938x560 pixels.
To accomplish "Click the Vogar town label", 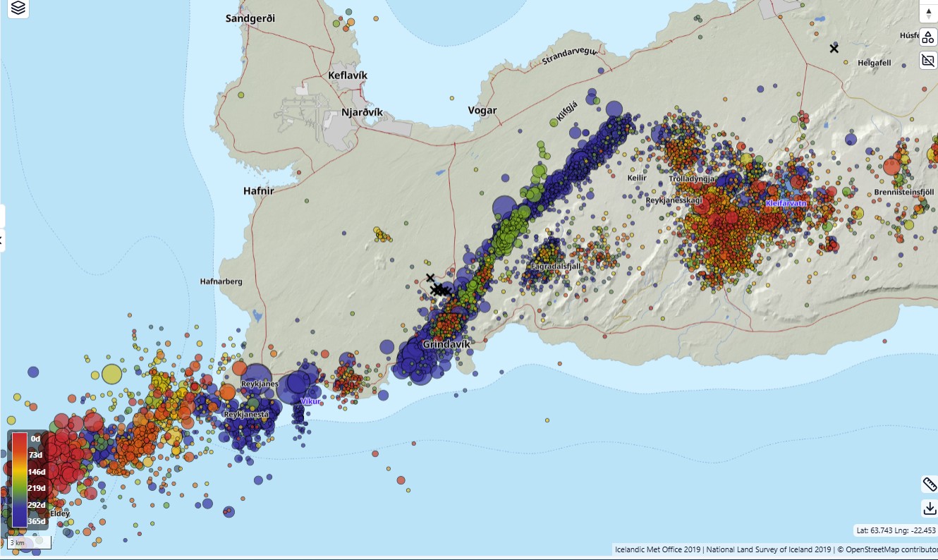I will [482, 110].
